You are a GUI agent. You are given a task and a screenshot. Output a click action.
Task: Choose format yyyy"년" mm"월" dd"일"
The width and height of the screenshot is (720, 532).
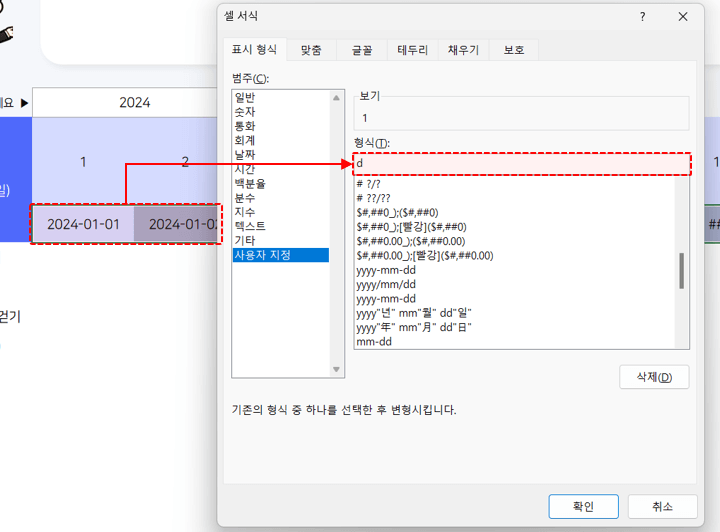[515, 313]
